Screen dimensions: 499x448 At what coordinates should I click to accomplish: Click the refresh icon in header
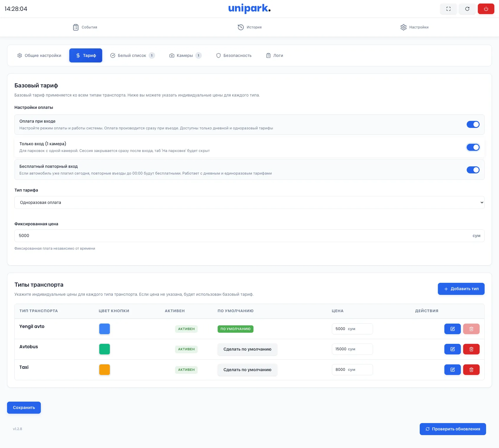[467, 9]
